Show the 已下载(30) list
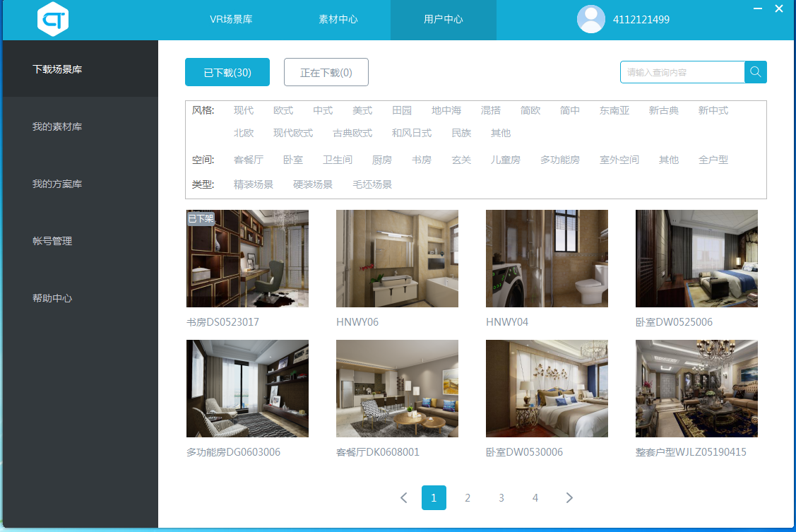Screen dimensions: 796x532 coord(227,72)
